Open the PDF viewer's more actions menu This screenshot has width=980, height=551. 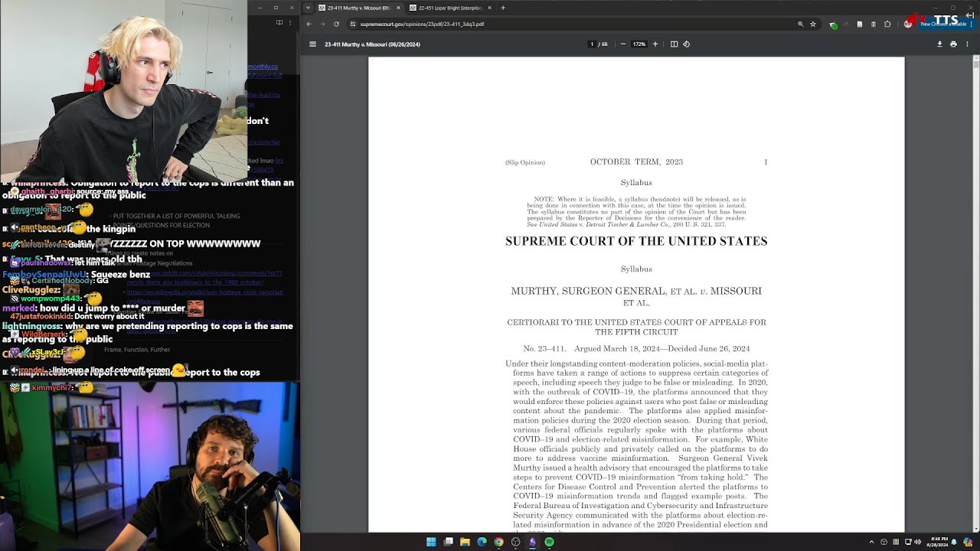pos(967,44)
